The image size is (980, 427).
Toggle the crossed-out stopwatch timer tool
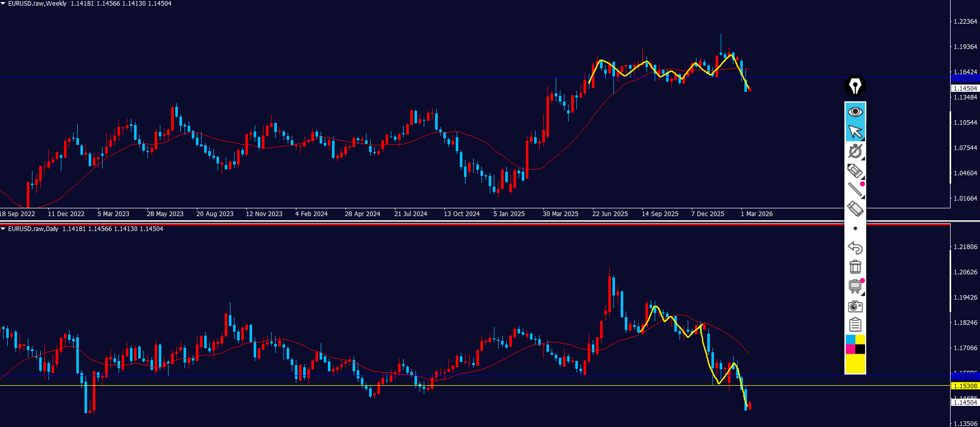coord(855,151)
